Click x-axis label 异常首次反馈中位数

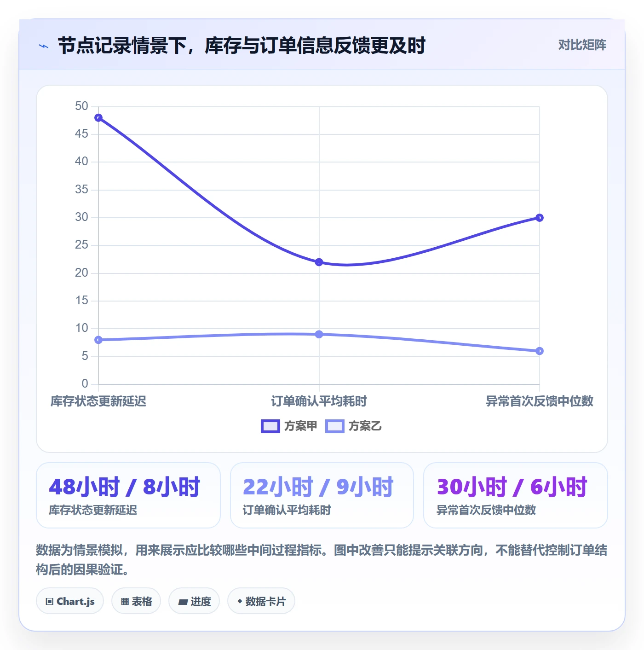[x=540, y=401]
